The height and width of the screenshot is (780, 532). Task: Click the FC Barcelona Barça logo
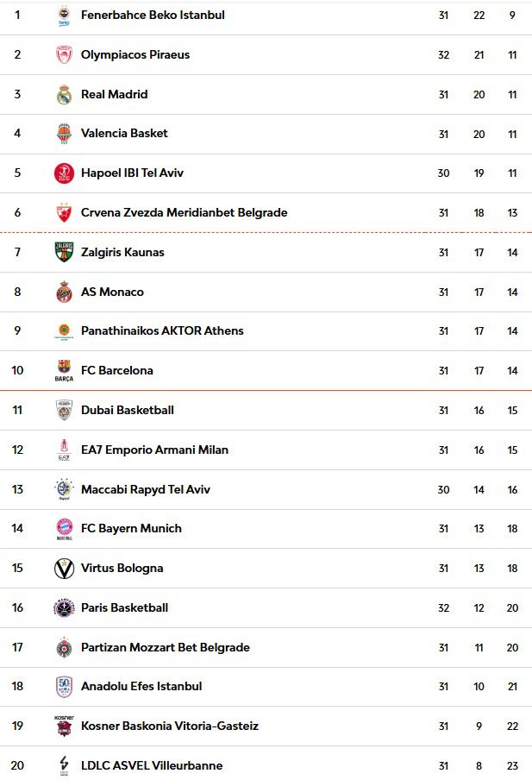coord(64,371)
